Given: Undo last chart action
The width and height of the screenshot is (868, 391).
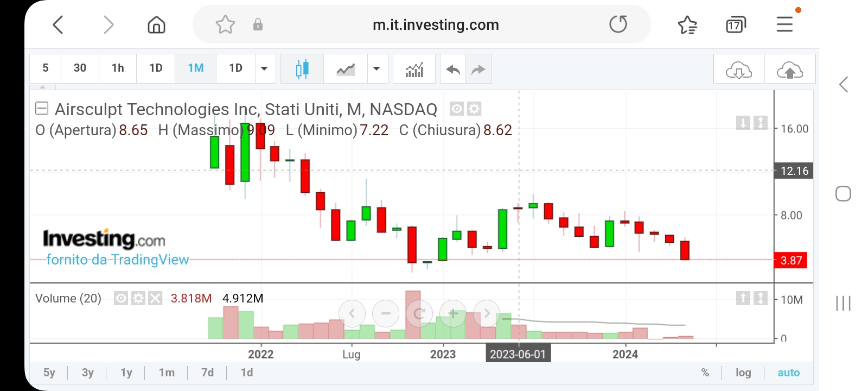Looking at the screenshot, I should [x=453, y=69].
